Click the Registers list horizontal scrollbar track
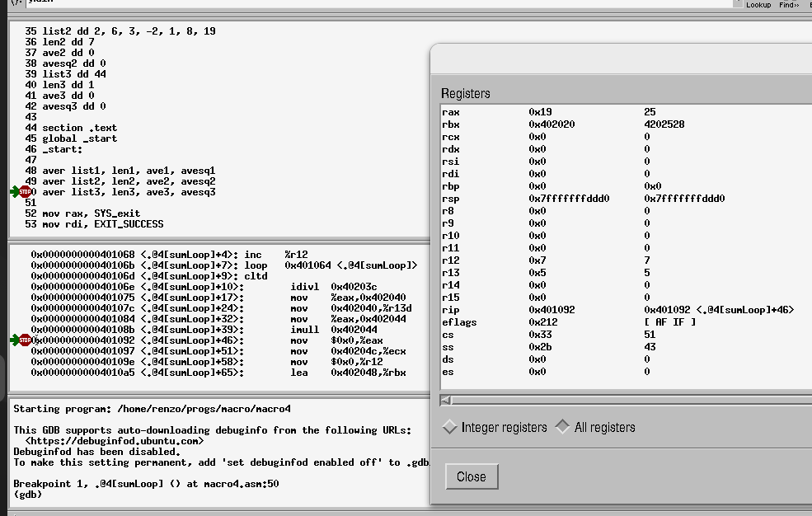This screenshot has width=812, height=516. pyautogui.click(x=631, y=400)
